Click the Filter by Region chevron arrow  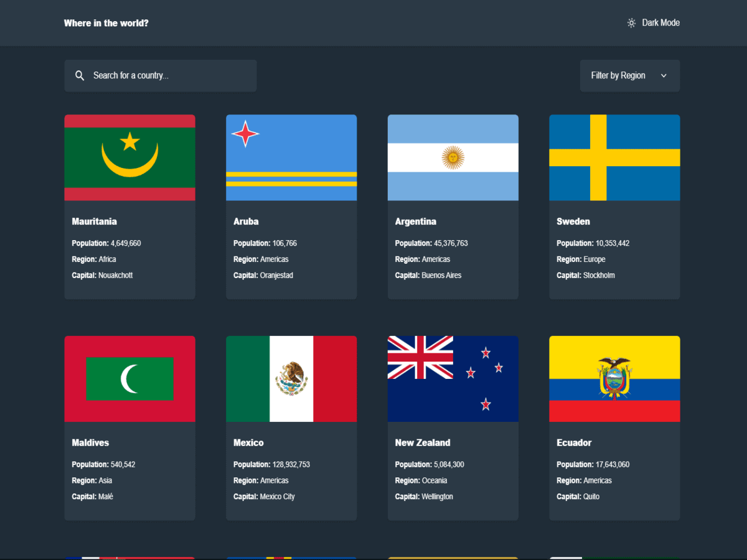tap(664, 75)
